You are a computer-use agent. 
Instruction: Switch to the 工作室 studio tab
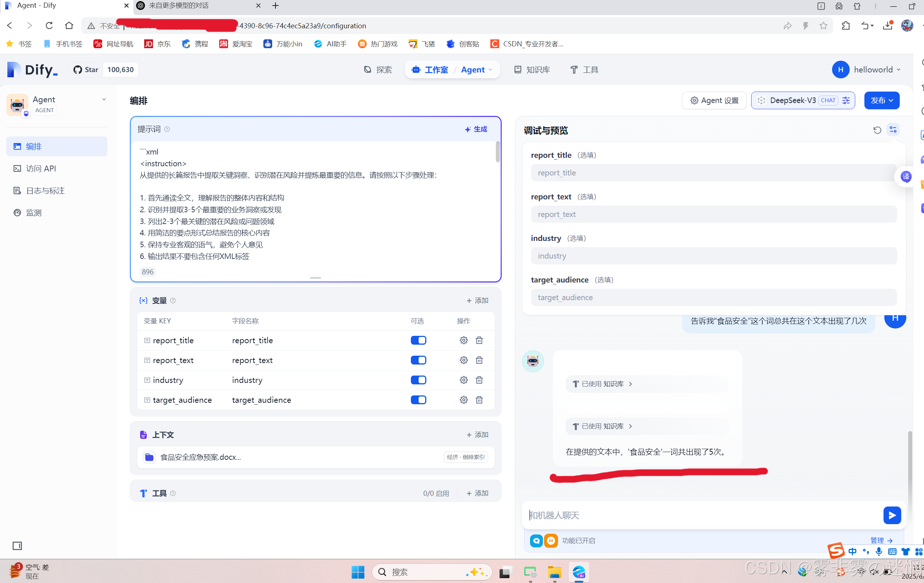(429, 70)
